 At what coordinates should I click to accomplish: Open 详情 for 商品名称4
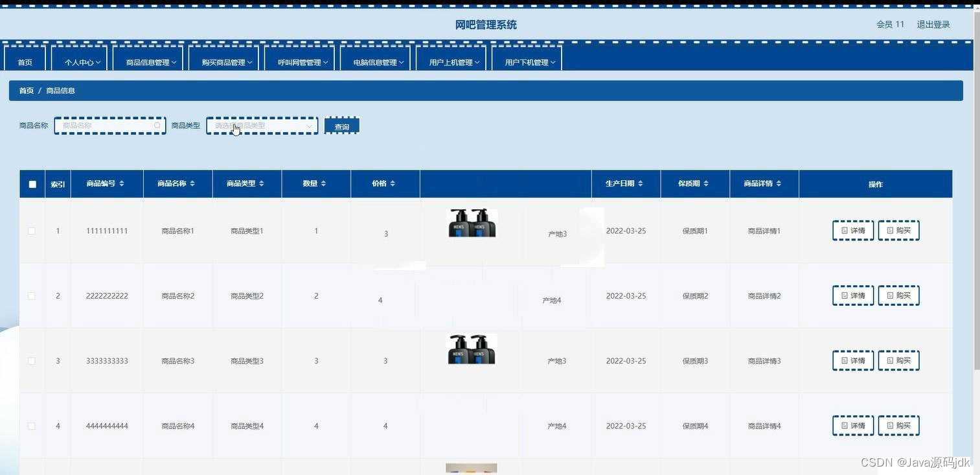[x=853, y=426]
